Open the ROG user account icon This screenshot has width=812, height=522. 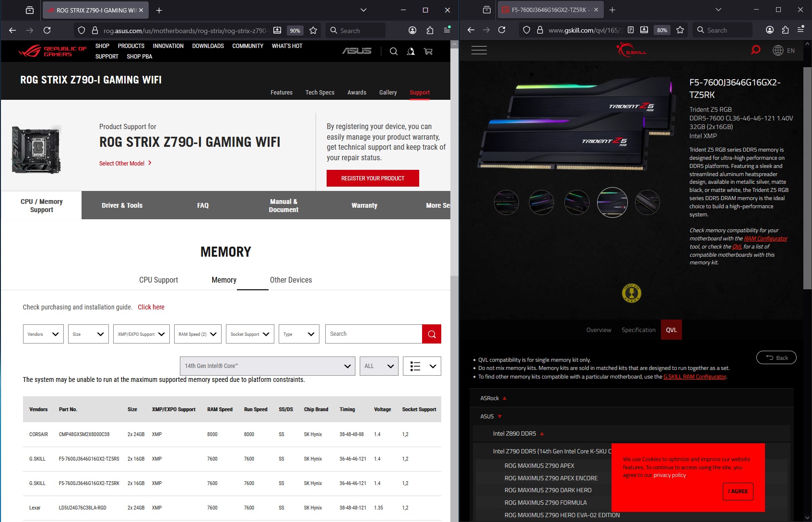pos(411,51)
